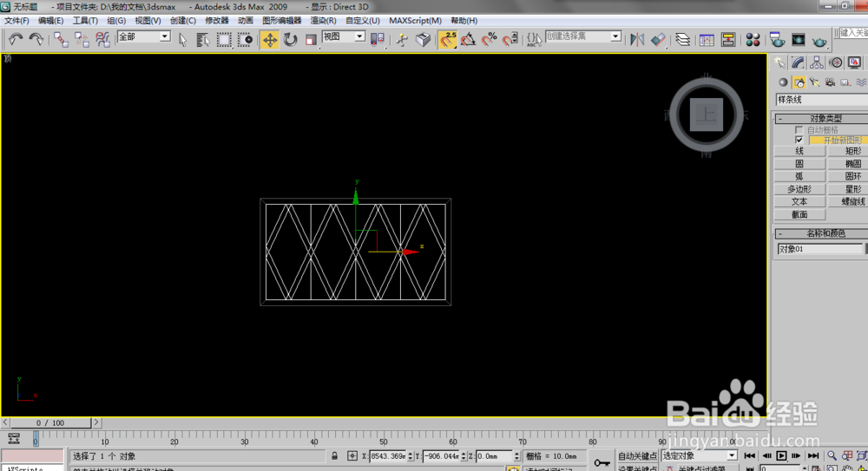Click the 截面 shape button
This screenshot has width=868, height=471.
[x=799, y=214]
